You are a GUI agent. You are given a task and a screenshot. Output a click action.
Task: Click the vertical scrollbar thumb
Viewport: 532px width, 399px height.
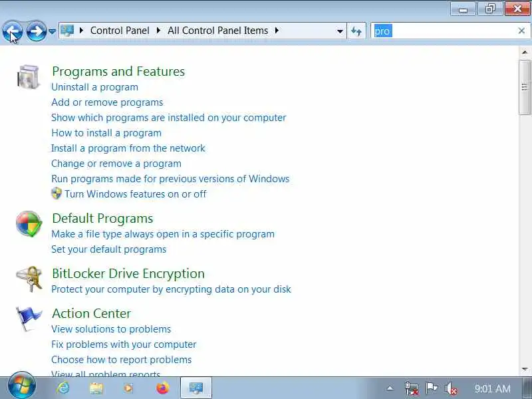(525, 87)
